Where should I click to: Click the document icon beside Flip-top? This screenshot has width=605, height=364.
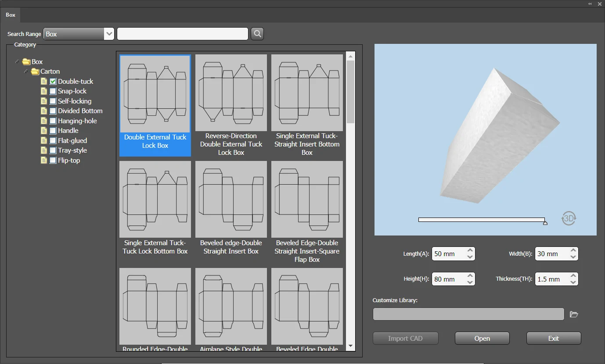(43, 161)
